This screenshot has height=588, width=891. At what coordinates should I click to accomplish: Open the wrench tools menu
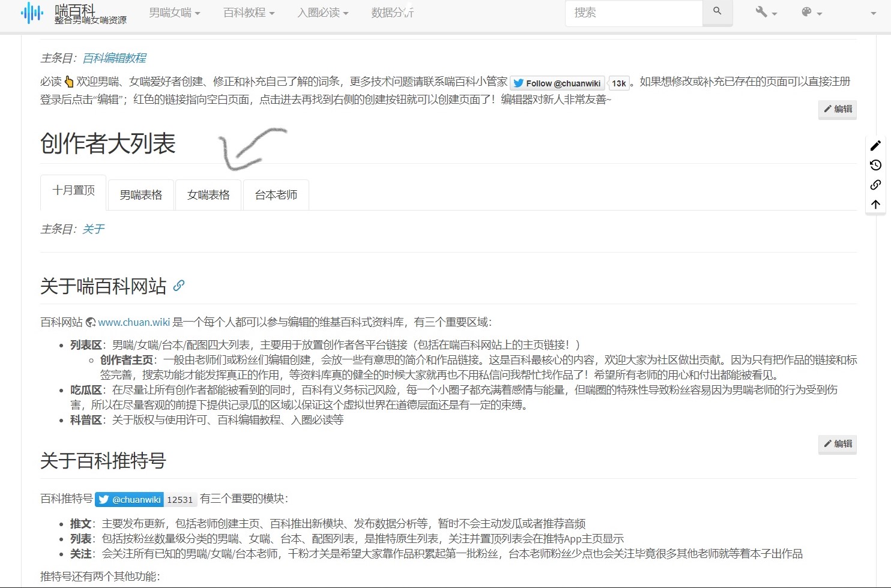(766, 13)
